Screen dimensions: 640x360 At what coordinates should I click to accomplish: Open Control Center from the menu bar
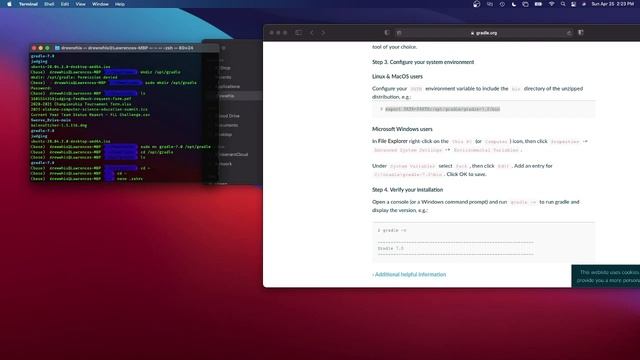point(573,4)
